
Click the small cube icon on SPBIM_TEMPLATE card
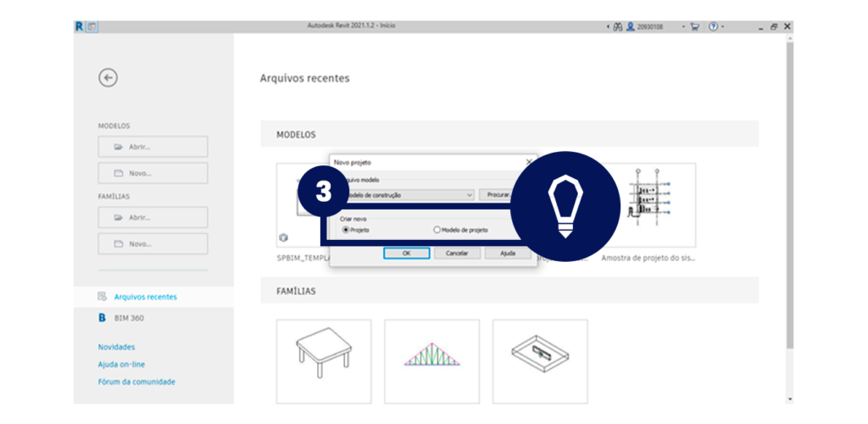(x=284, y=238)
